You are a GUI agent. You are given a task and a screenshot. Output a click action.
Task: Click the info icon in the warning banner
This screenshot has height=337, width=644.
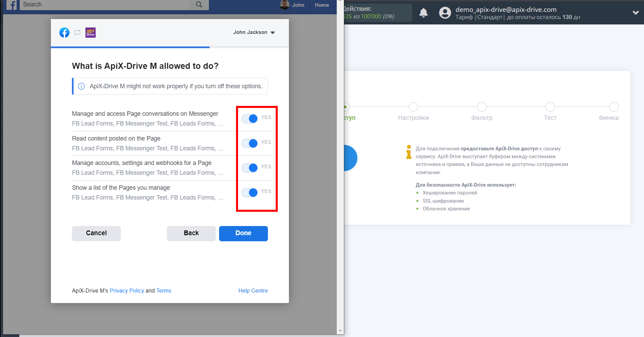click(x=81, y=86)
